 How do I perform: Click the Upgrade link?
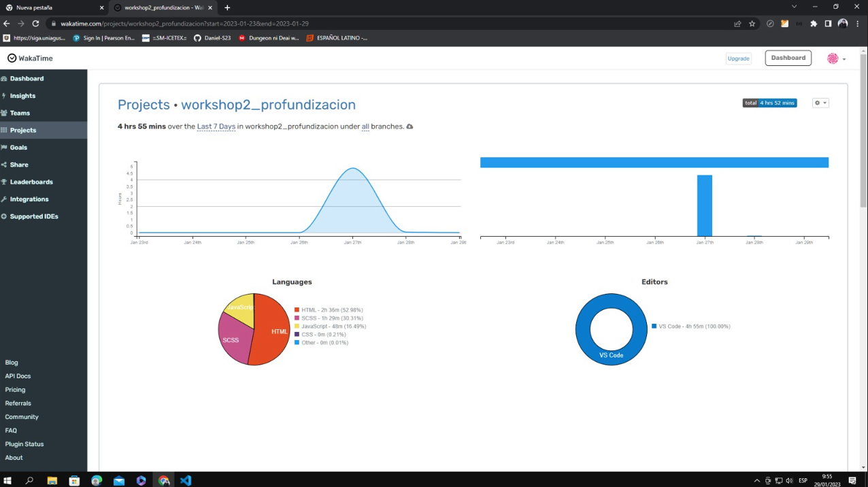tap(737, 58)
